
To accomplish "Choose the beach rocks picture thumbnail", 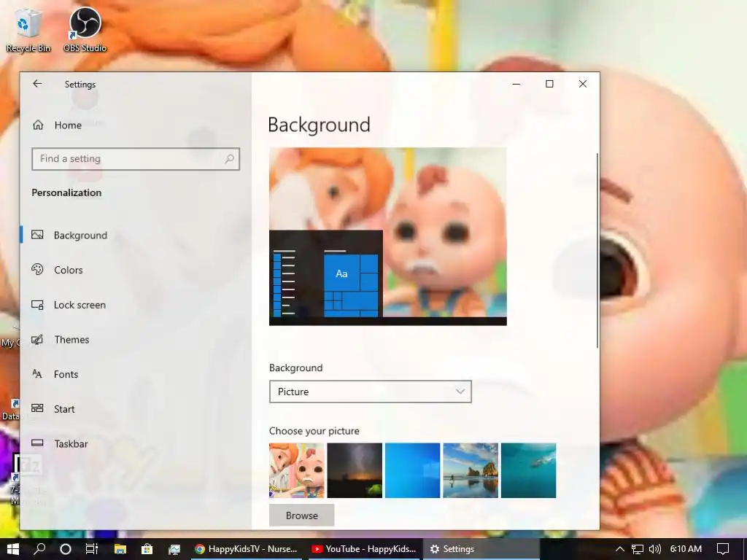I will pyautogui.click(x=471, y=470).
